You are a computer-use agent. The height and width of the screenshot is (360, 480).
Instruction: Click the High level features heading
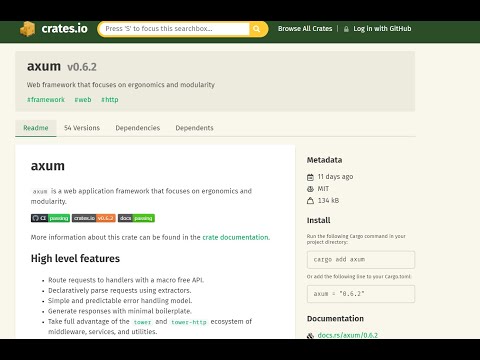coord(75,259)
